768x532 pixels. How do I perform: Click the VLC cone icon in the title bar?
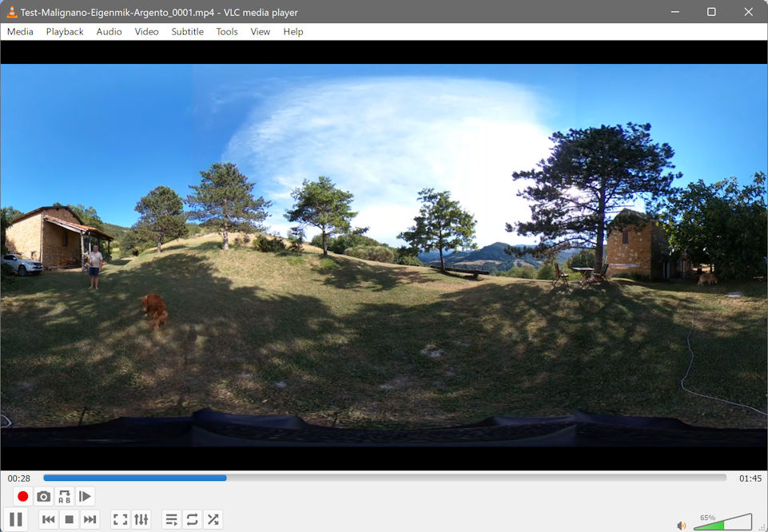click(x=12, y=12)
